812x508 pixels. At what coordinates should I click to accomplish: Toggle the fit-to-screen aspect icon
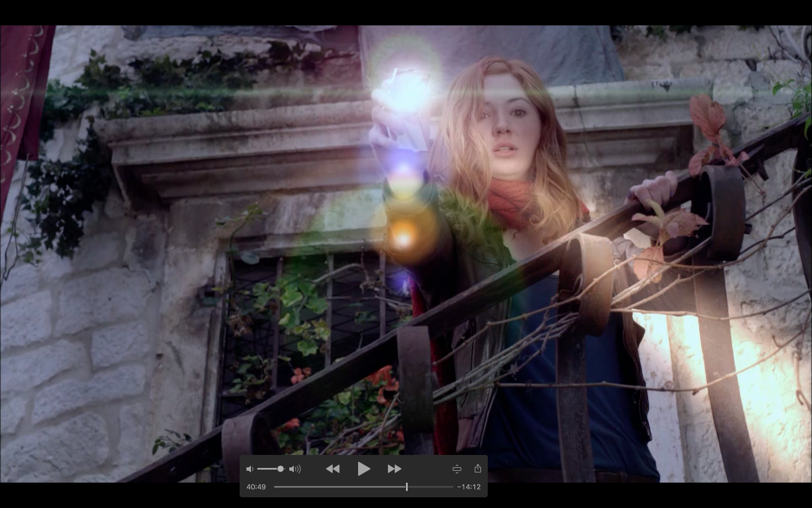click(457, 469)
